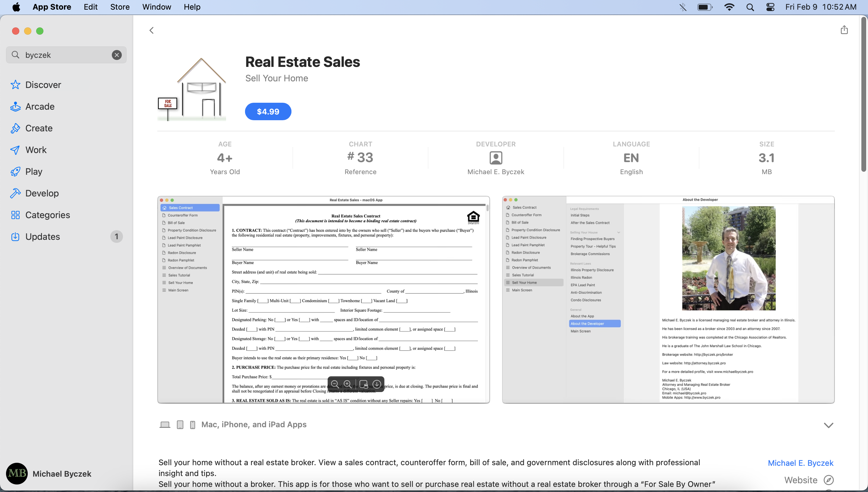
Task: Click the iPhone device icon
Action: pyautogui.click(x=193, y=425)
